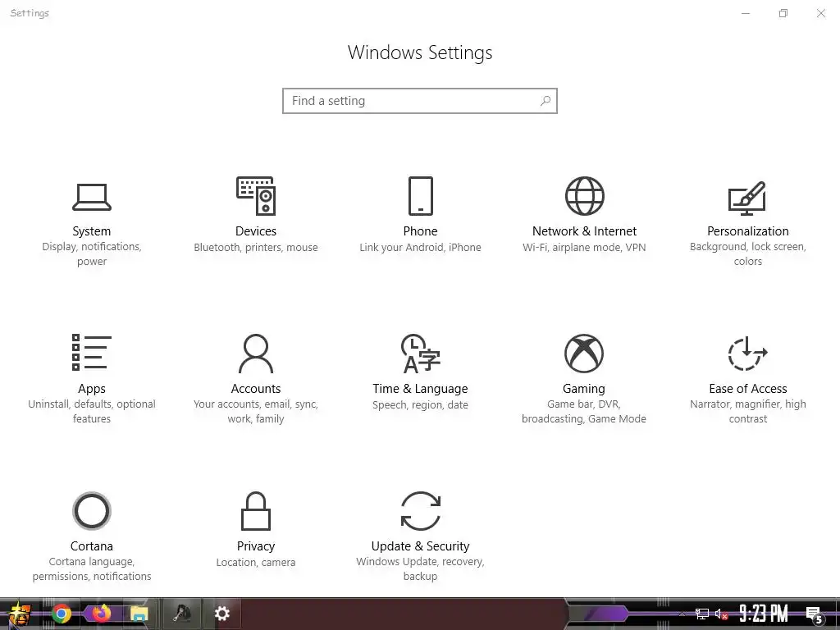Click the Privacy label
This screenshot has height=630, width=840.
(256, 546)
